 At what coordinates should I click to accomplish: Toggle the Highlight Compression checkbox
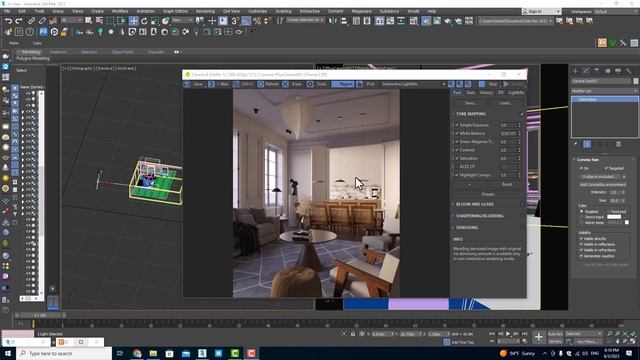click(x=456, y=175)
